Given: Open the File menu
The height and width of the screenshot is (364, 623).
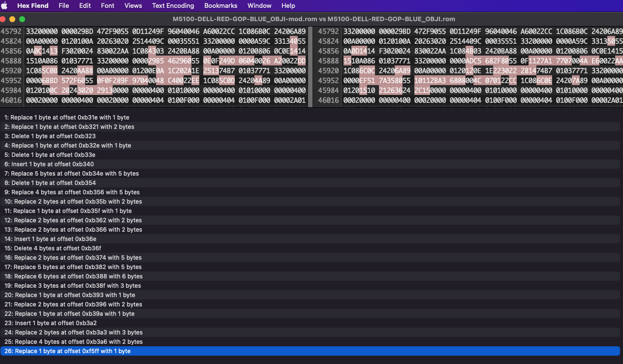Looking at the screenshot, I should click(x=63, y=6).
